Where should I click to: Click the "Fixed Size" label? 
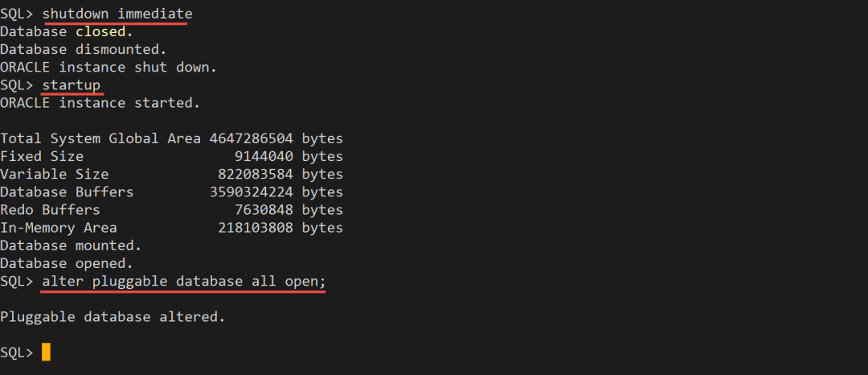pyautogui.click(x=42, y=156)
